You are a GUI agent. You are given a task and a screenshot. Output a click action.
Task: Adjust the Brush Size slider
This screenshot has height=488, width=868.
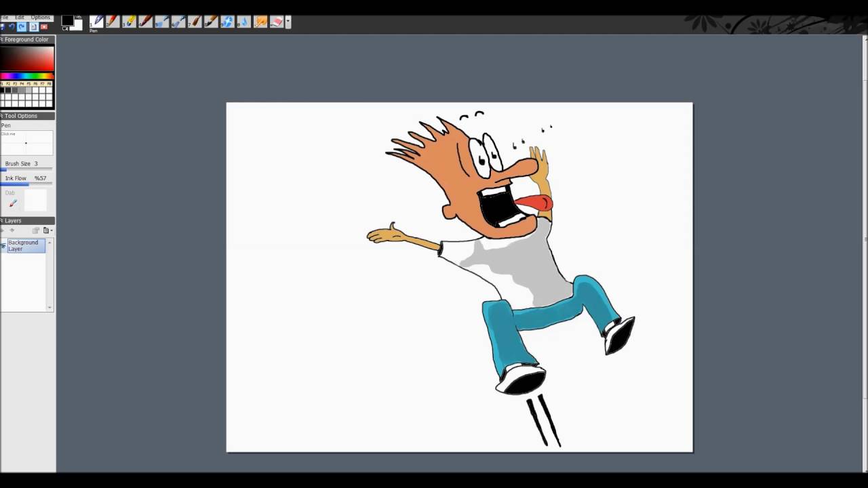(26, 169)
